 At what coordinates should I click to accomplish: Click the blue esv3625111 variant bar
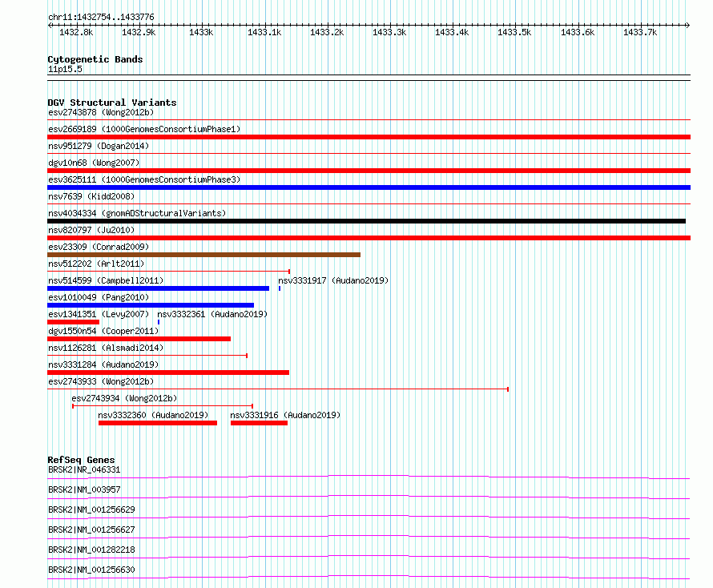click(x=369, y=187)
